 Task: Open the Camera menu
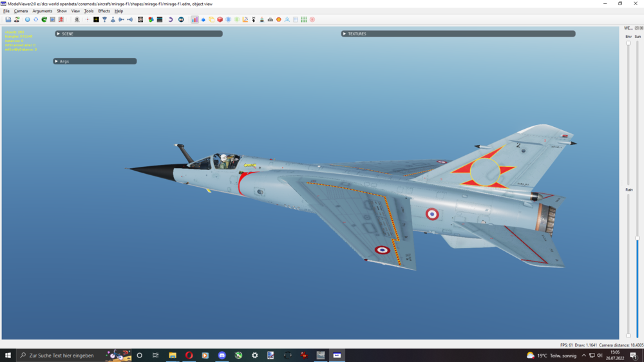(21, 11)
